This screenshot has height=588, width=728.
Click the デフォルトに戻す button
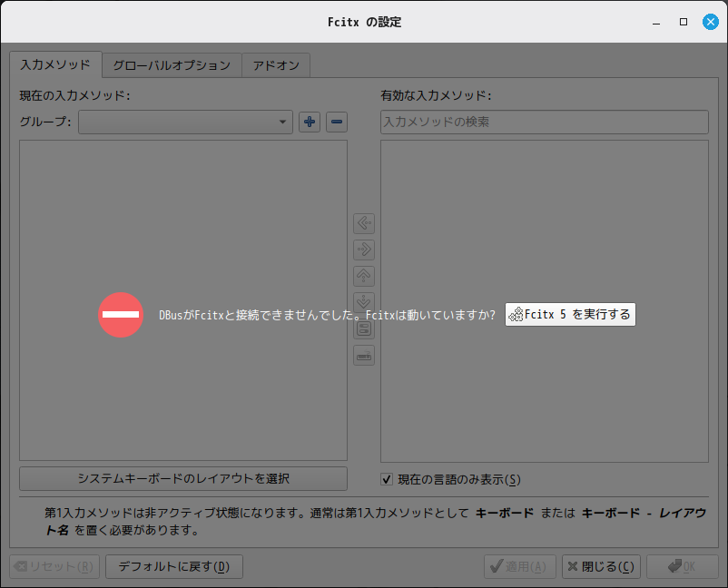coord(174,566)
